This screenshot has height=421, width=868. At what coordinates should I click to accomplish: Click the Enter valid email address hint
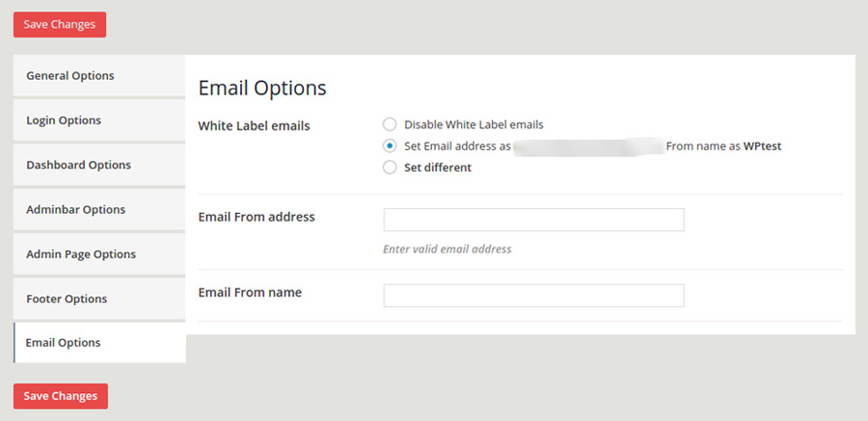click(x=447, y=249)
